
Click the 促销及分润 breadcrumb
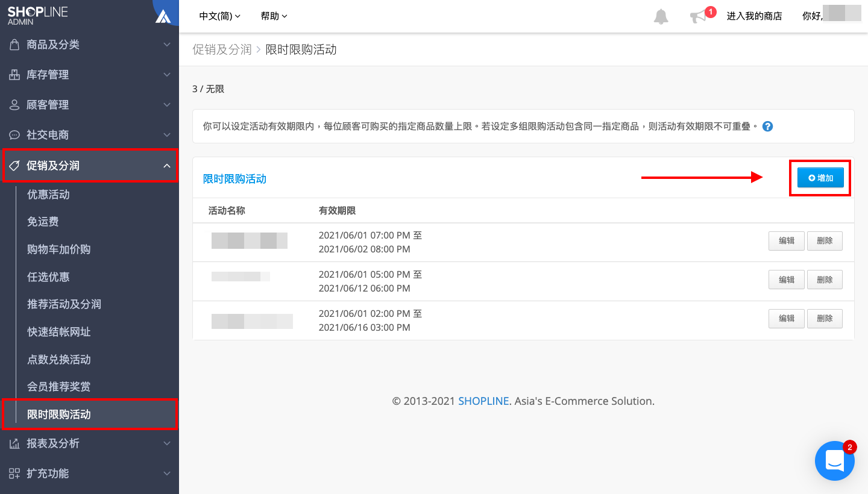[222, 49]
